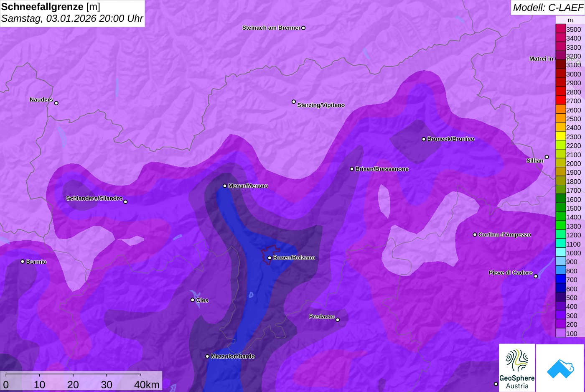Click the Steinach am Brenner marker dot

point(303,28)
